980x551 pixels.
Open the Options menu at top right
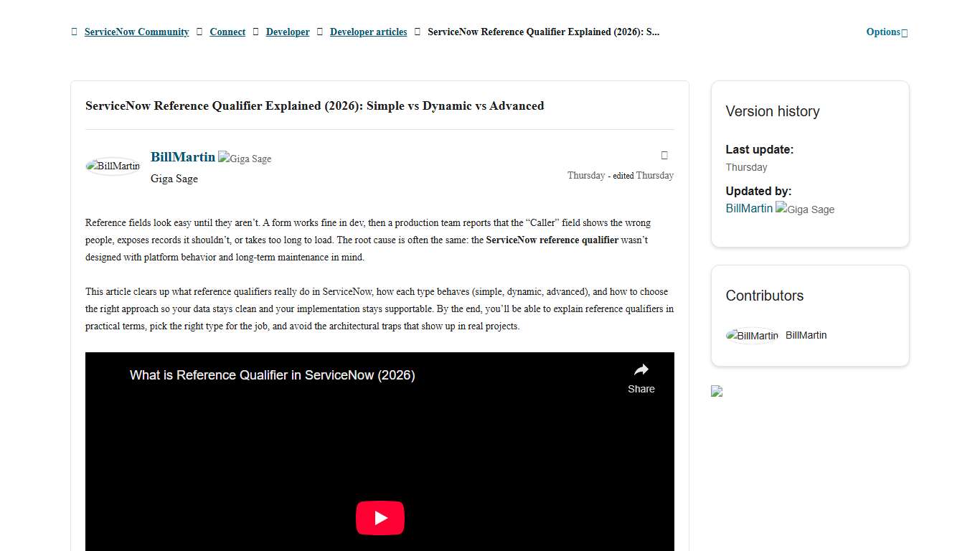click(x=882, y=32)
